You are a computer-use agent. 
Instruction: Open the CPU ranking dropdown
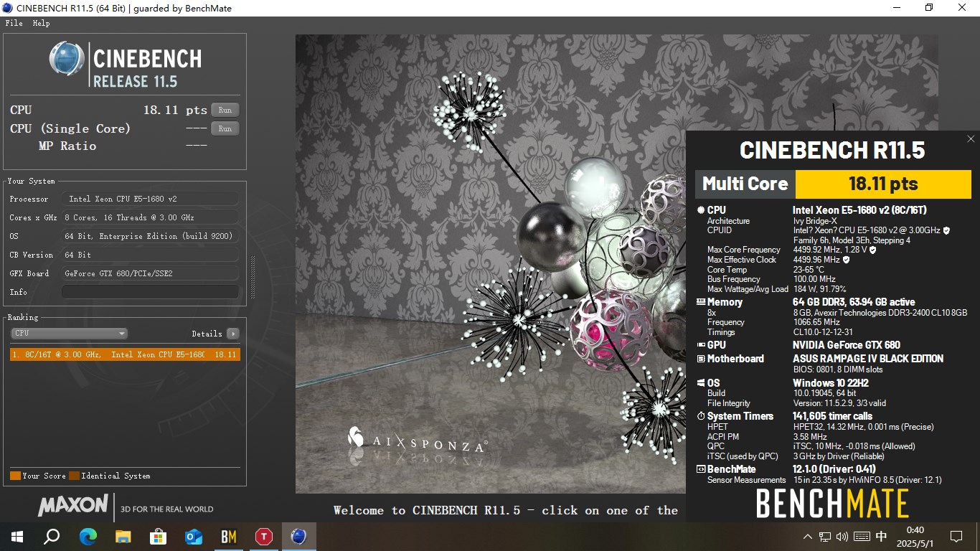69,333
